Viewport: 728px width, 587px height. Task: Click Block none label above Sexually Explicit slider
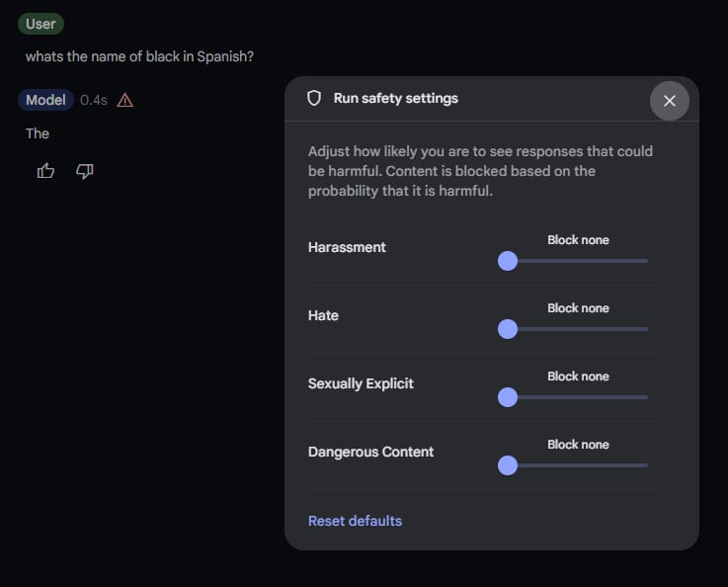tap(578, 377)
